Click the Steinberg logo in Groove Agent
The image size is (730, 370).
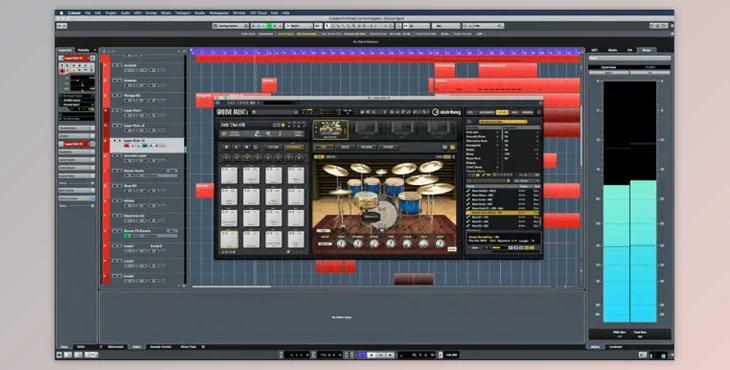click(446, 112)
